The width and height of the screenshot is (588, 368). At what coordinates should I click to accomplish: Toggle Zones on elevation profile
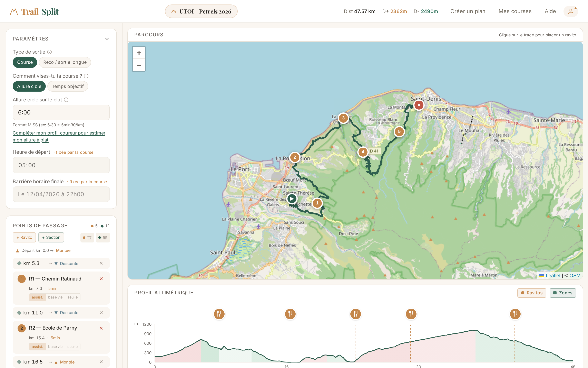[x=563, y=293]
